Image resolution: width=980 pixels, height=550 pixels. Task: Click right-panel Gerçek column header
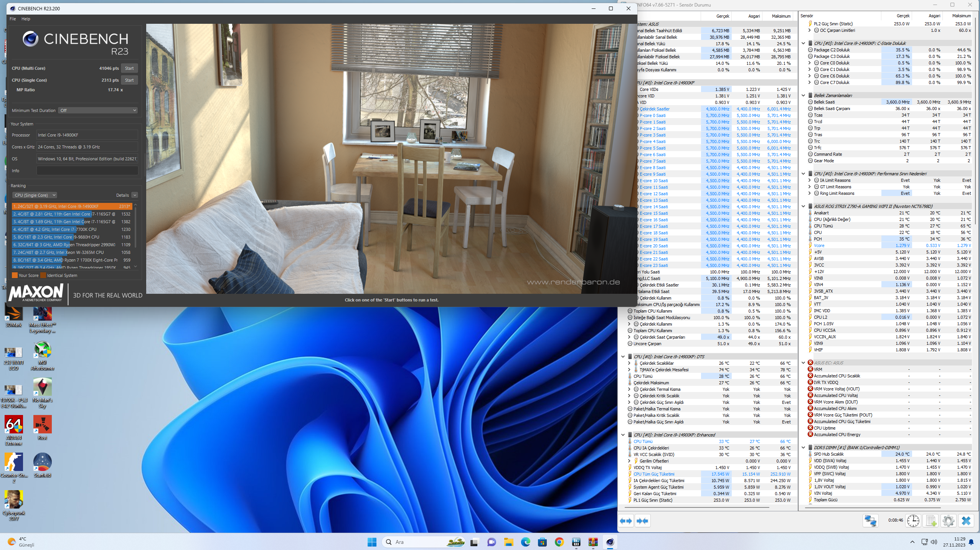click(897, 16)
